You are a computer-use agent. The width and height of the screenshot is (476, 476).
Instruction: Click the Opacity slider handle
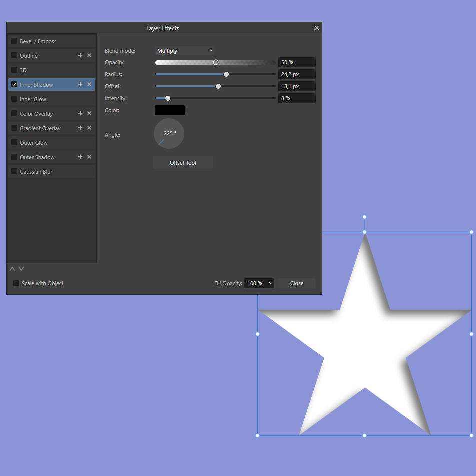pos(216,62)
